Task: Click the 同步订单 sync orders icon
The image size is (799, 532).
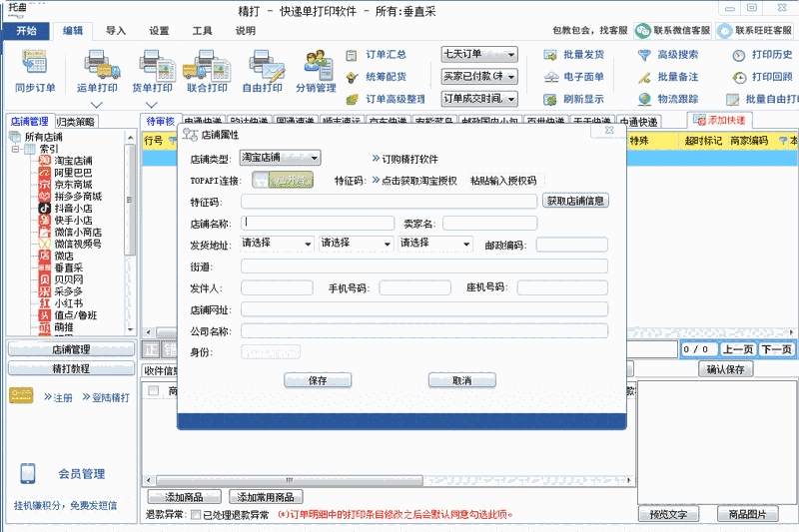Action: pyautogui.click(x=35, y=71)
